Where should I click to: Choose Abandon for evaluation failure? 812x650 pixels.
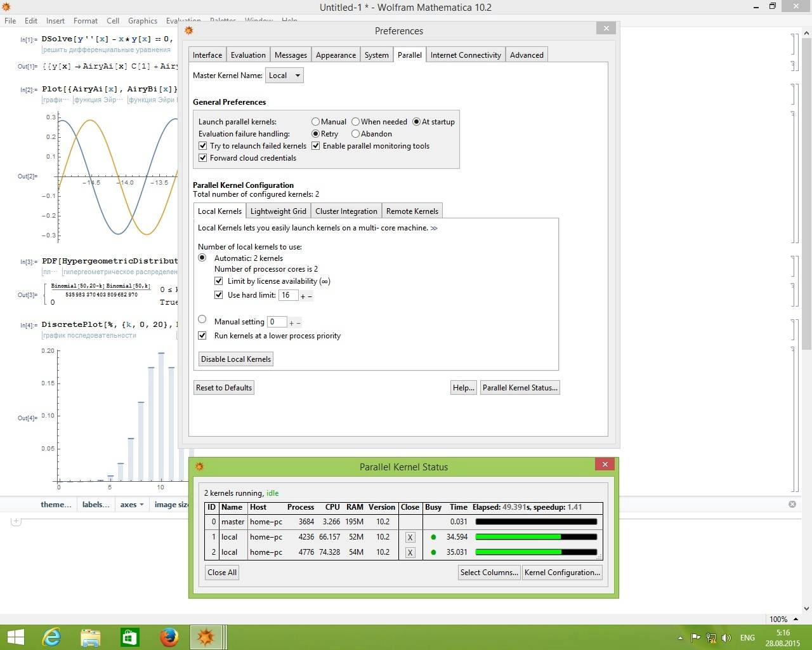[355, 134]
